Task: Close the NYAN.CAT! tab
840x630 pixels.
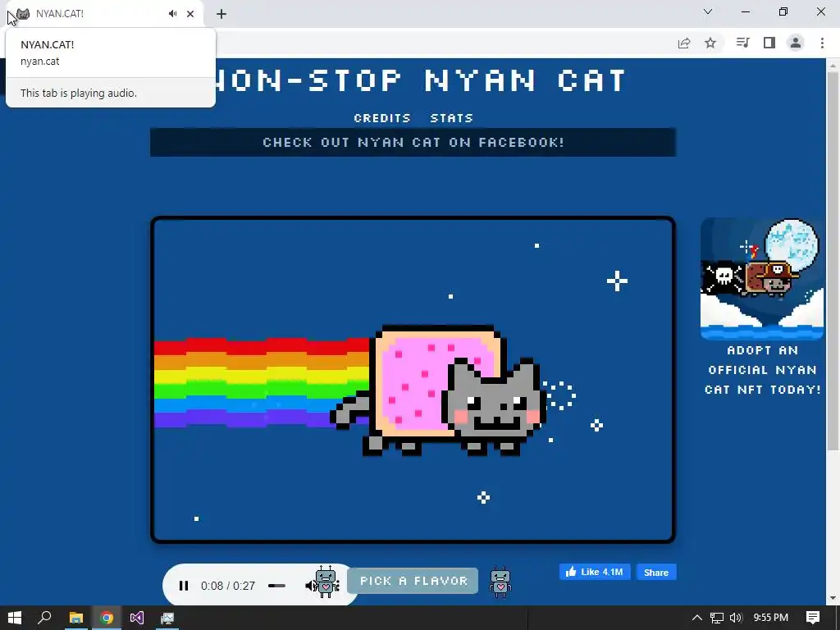Action: [190, 14]
